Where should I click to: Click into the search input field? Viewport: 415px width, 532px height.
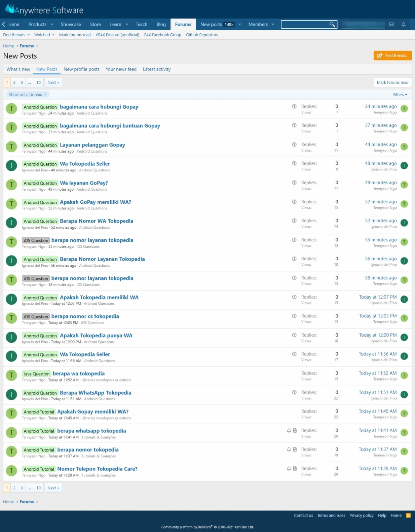(x=305, y=24)
